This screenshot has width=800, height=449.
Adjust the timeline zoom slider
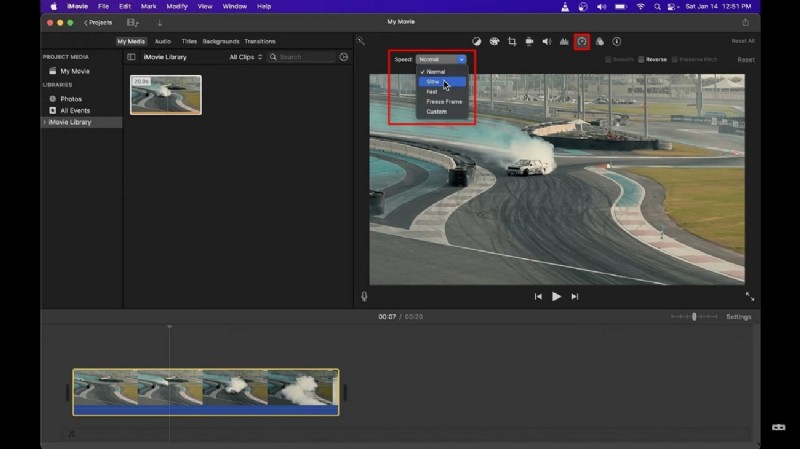[x=694, y=317]
